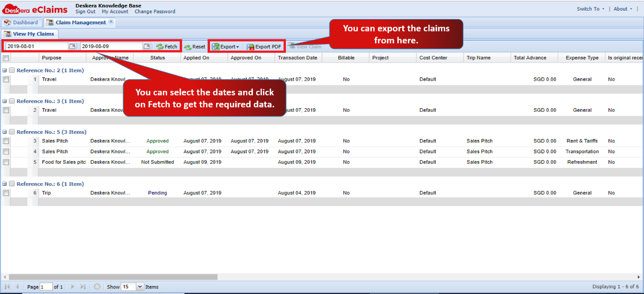This screenshot has width=644, height=294.
Task: Open the start date calendar picker
Action: (72, 47)
